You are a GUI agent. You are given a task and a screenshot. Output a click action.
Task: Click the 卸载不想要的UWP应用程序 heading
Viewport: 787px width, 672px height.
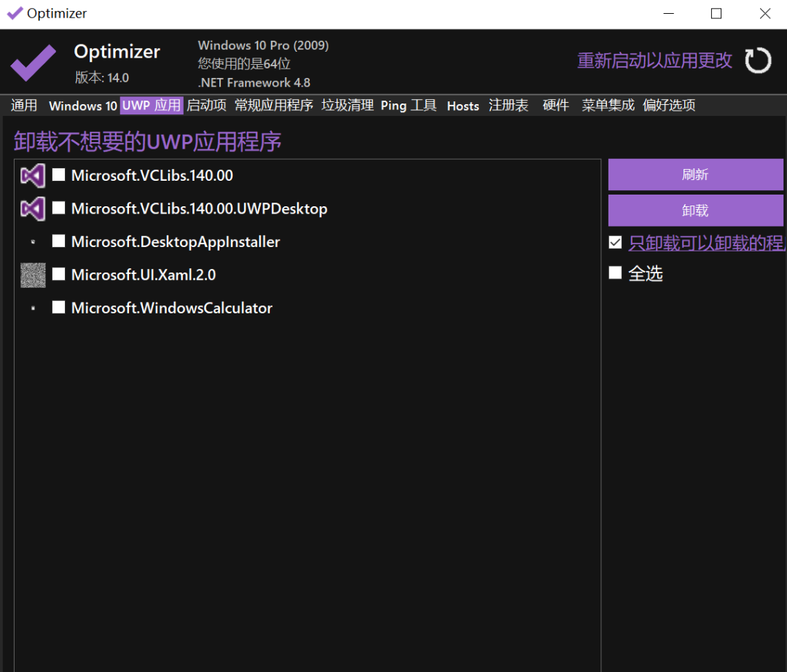[x=147, y=141]
